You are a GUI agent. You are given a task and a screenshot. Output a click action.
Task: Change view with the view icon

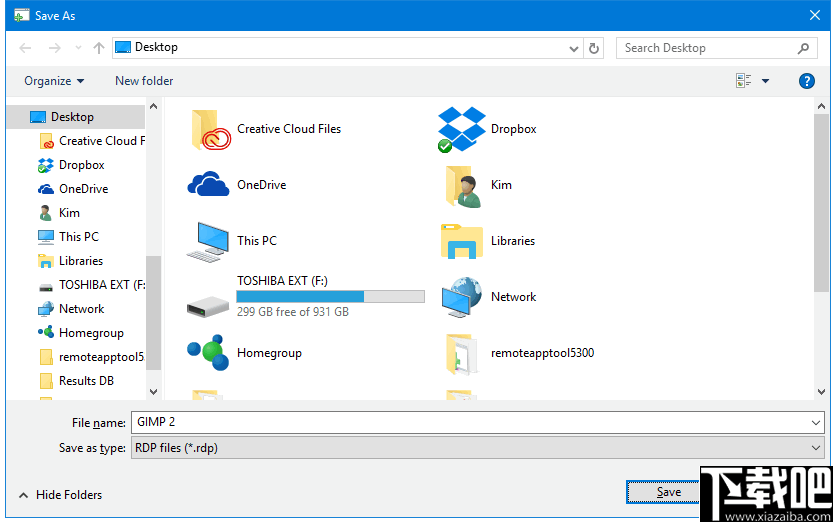tap(744, 81)
